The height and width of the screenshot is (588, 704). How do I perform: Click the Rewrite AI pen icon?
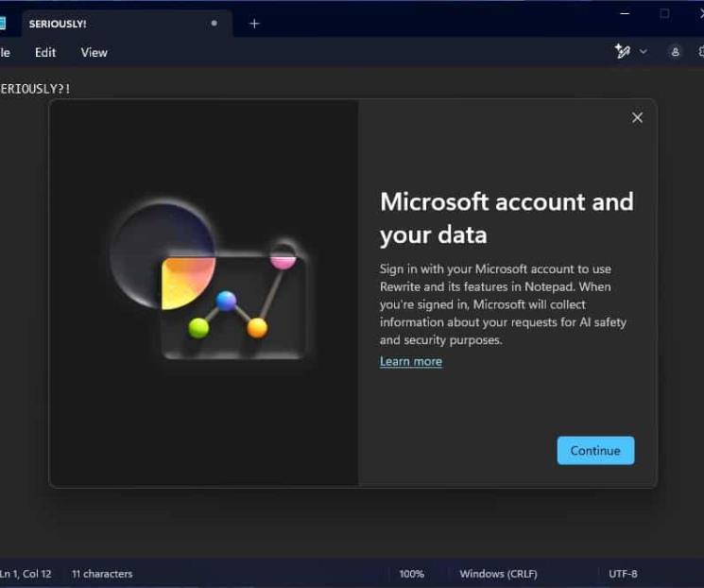click(623, 52)
